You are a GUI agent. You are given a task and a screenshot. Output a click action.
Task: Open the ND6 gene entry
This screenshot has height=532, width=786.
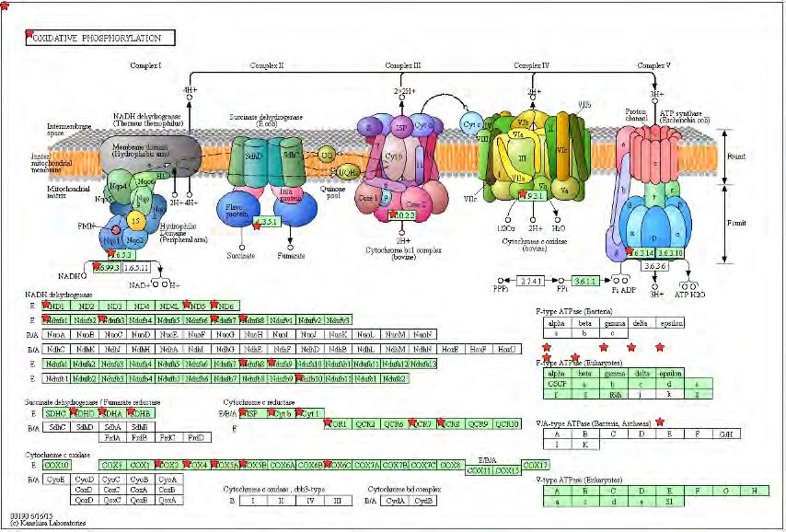(225, 306)
